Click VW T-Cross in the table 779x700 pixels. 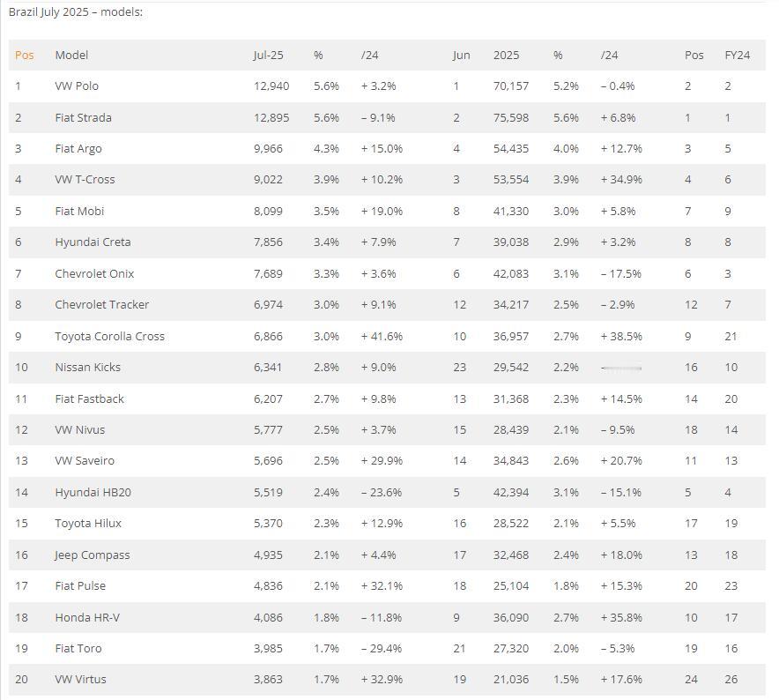point(85,180)
